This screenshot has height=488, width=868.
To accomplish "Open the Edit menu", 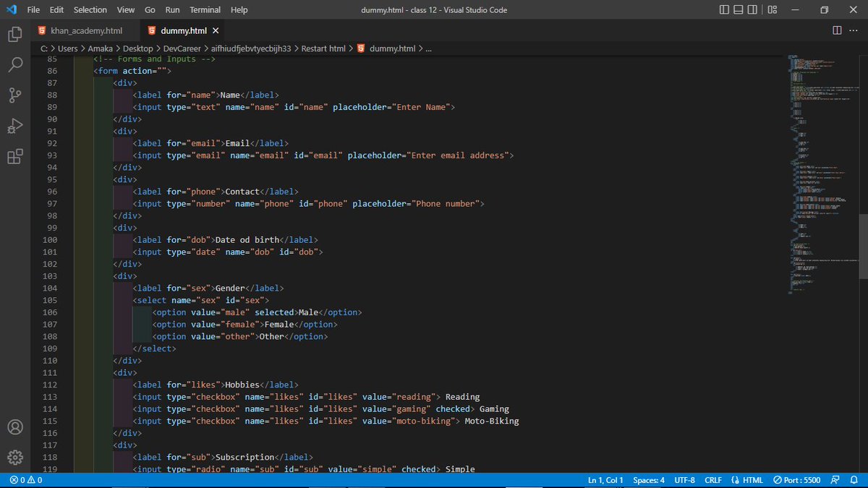I will coord(57,9).
